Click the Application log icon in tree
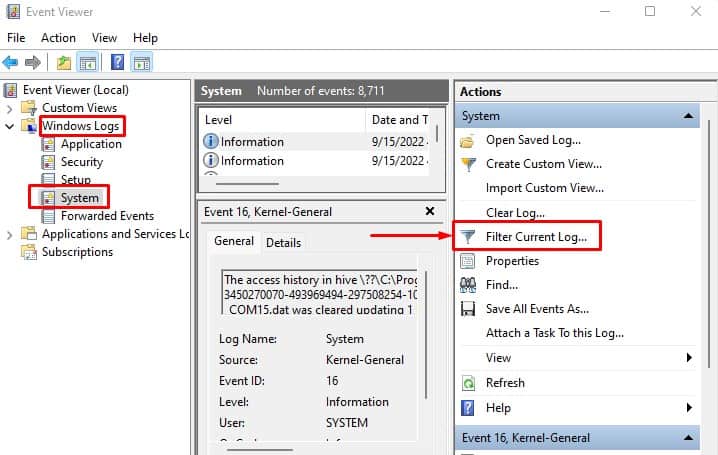The width and height of the screenshot is (718, 455). coord(48,144)
